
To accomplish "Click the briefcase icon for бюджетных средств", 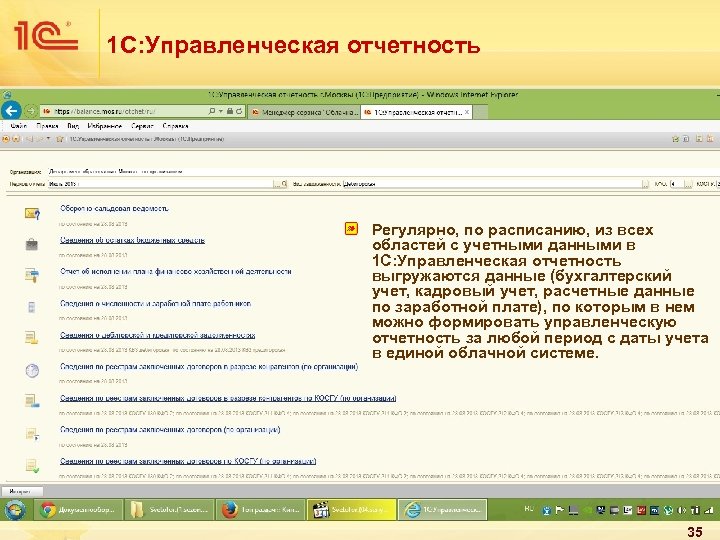I will [x=32, y=244].
